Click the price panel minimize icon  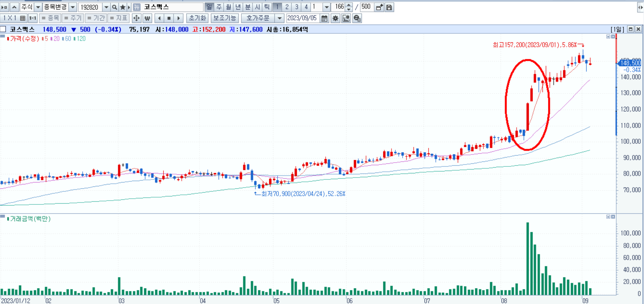pos(608,37)
